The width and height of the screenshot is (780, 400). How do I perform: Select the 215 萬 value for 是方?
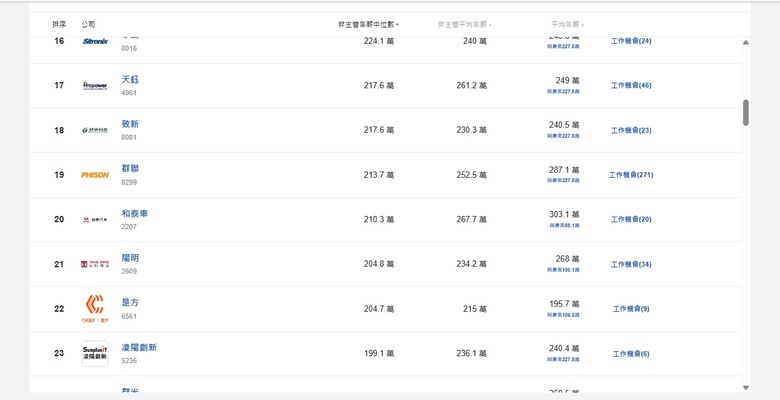point(475,309)
